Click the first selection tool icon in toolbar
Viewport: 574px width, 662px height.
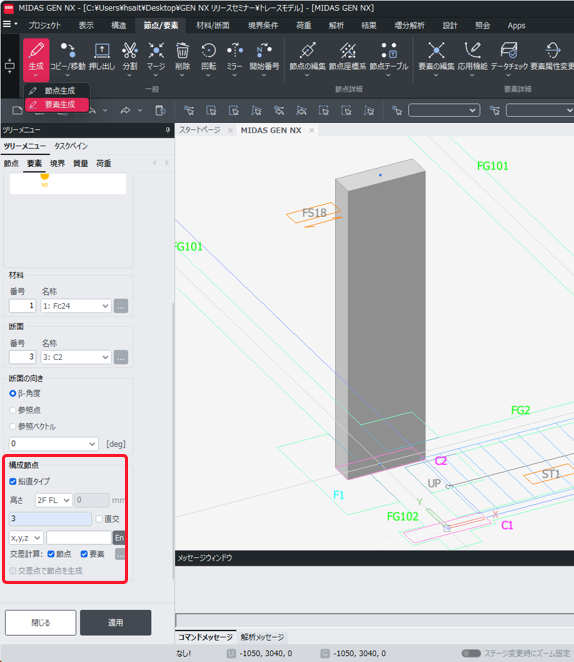pyautogui.click(x=189, y=111)
